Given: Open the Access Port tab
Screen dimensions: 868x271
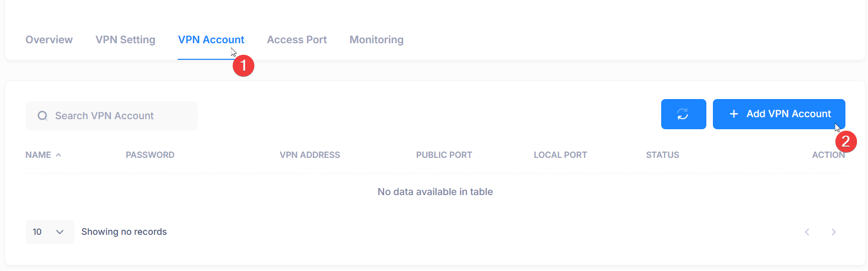Looking at the screenshot, I should point(297,40).
